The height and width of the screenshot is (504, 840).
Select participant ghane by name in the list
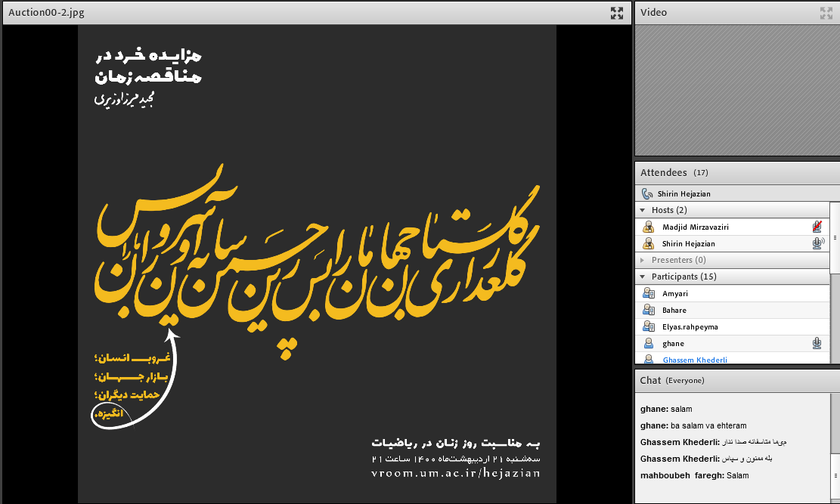(673, 344)
